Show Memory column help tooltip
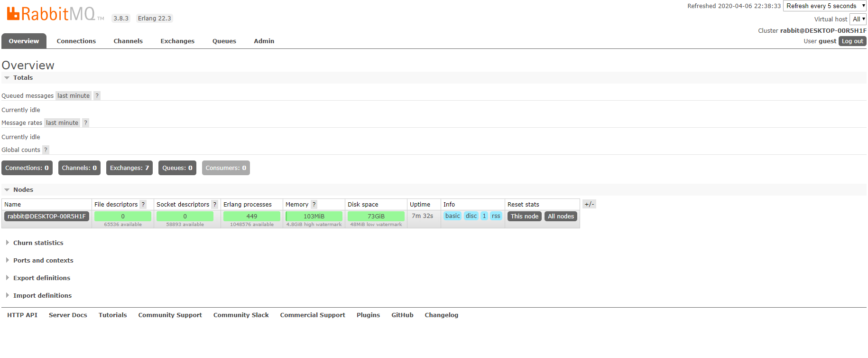The width and height of the screenshot is (868, 358). [x=314, y=205]
